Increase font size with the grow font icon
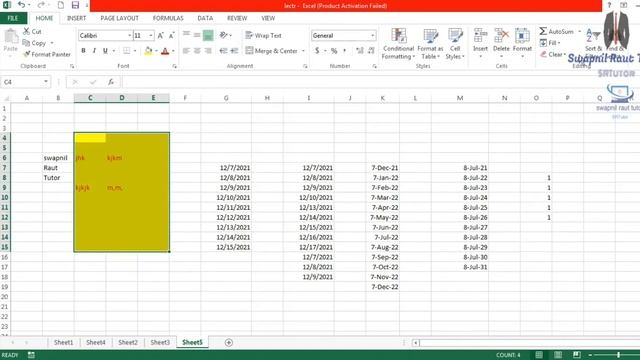Screen dimensions: 640x360 [160, 36]
